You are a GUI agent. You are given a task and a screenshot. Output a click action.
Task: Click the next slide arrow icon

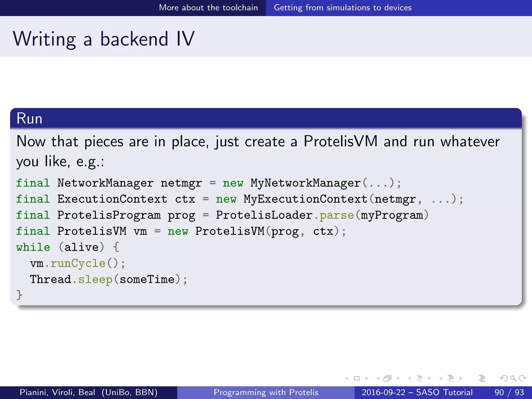pos(367,378)
